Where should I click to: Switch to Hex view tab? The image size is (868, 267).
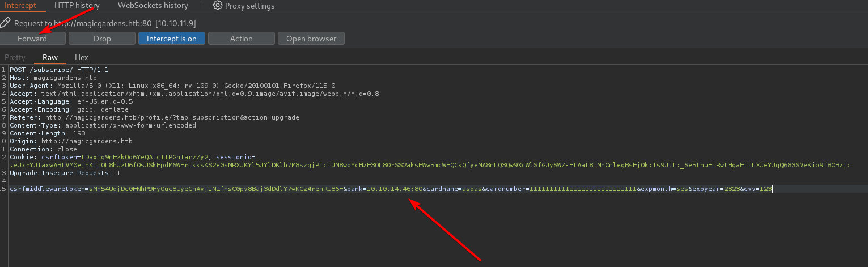[x=82, y=57]
